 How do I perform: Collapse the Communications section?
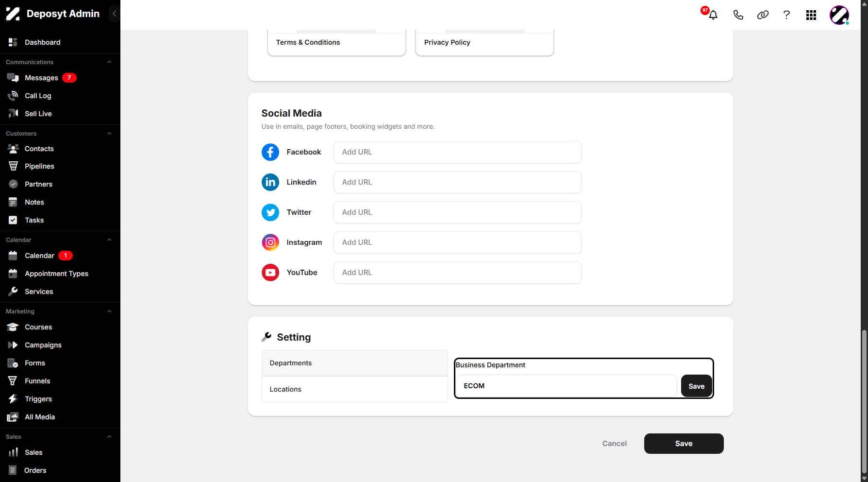pyautogui.click(x=109, y=62)
